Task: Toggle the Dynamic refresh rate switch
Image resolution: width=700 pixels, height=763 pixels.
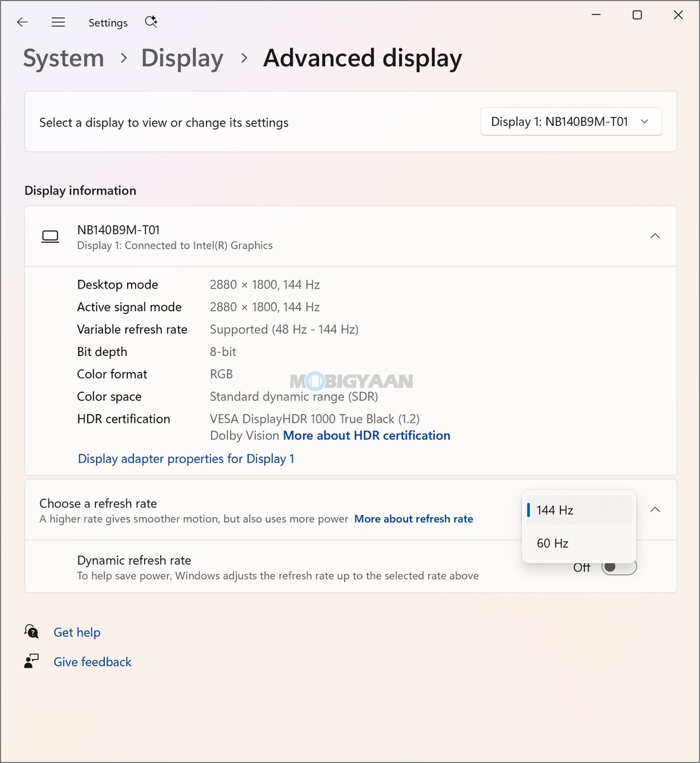Action: [619, 567]
